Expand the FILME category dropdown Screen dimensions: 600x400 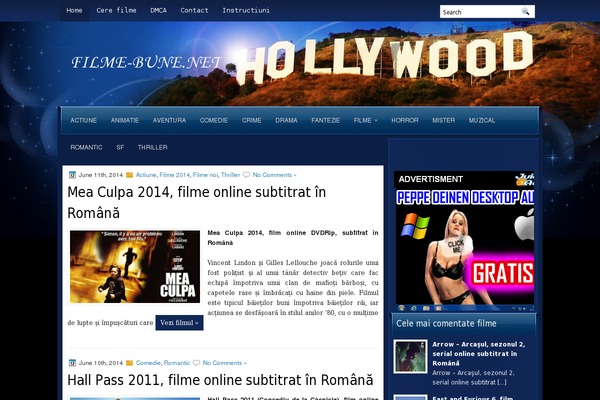pyautogui.click(x=365, y=120)
